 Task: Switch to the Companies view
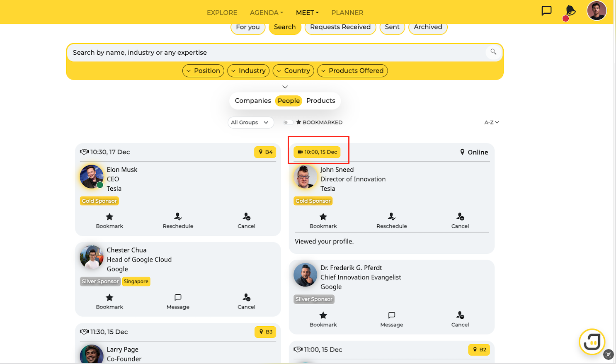[253, 101]
